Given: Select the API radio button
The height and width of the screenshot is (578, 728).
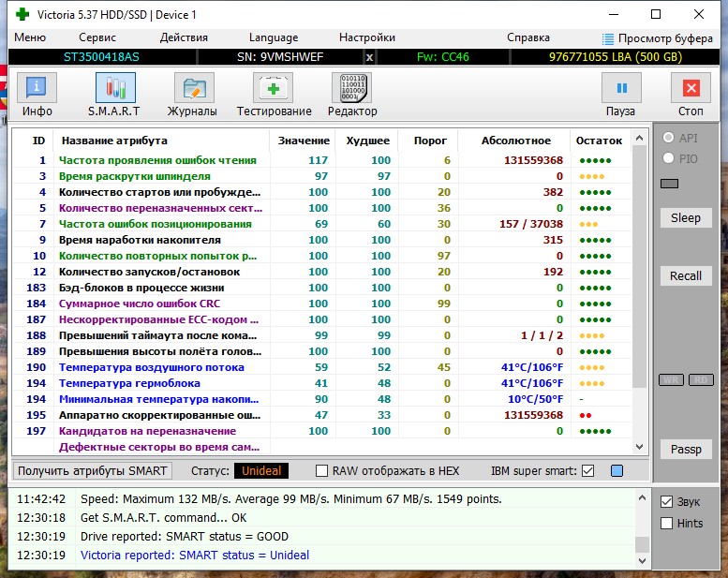Looking at the screenshot, I should [x=669, y=138].
